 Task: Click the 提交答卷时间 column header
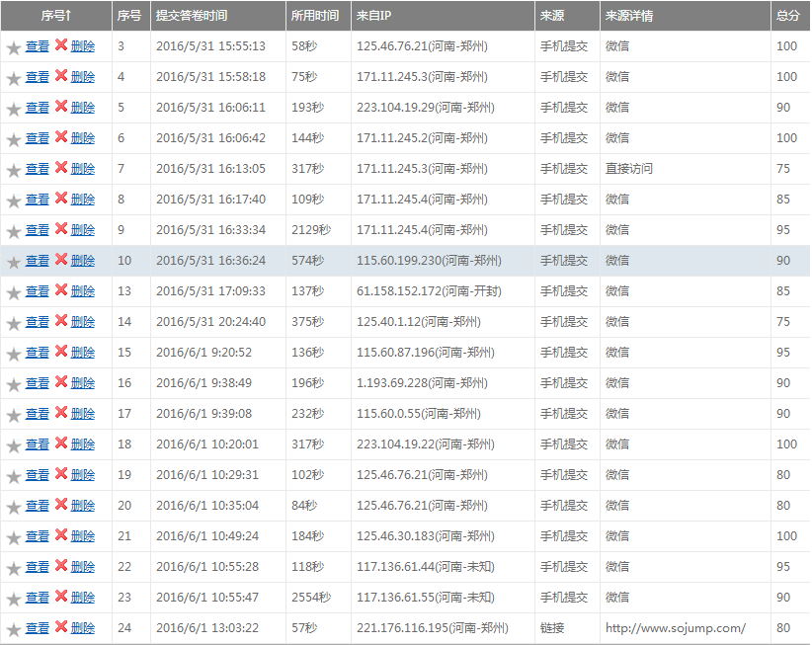click(191, 16)
